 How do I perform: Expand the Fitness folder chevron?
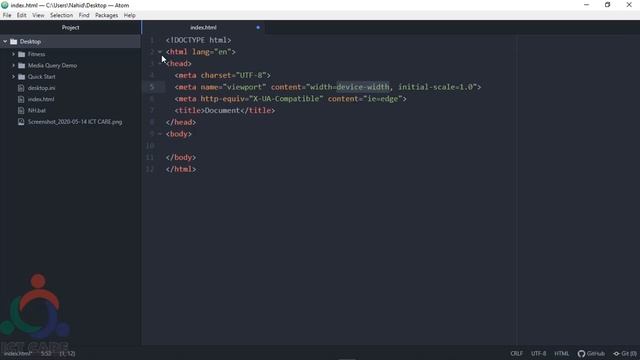(13, 54)
